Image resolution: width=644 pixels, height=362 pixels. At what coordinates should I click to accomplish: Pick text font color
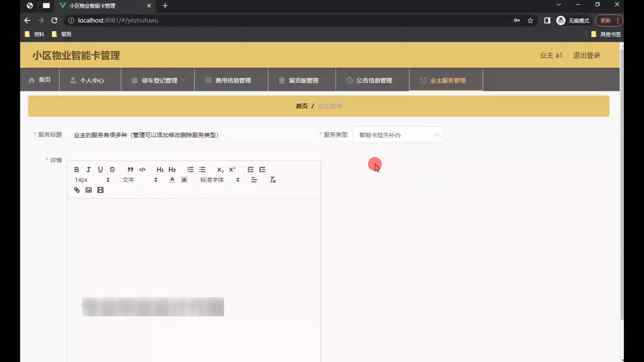(172, 180)
